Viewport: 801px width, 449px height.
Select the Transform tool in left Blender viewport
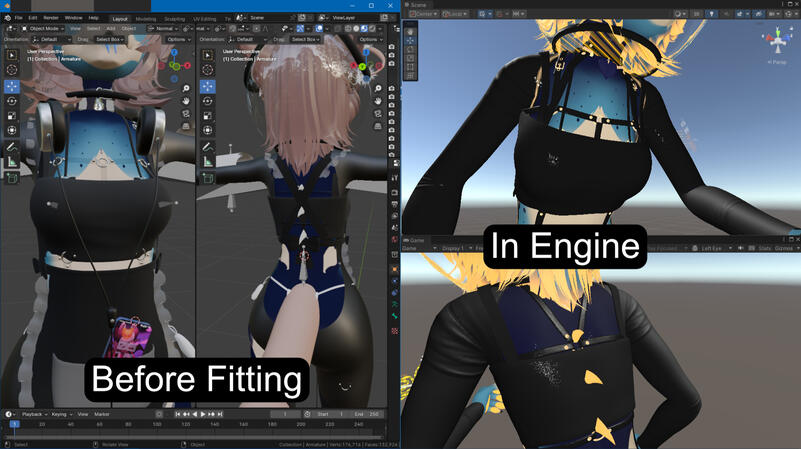click(x=12, y=130)
